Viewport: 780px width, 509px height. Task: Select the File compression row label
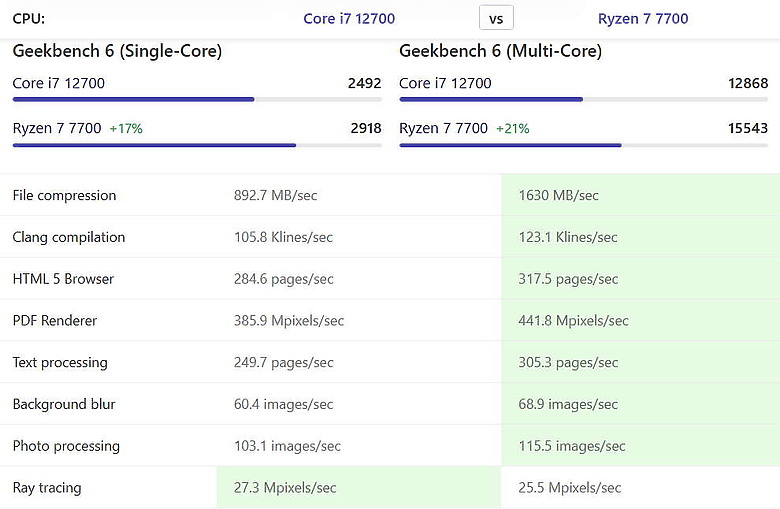click(64, 196)
